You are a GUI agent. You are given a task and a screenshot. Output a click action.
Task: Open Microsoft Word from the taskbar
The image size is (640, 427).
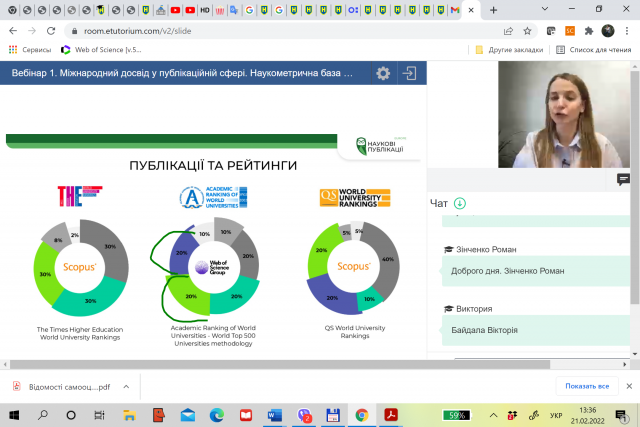tap(276, 414)
